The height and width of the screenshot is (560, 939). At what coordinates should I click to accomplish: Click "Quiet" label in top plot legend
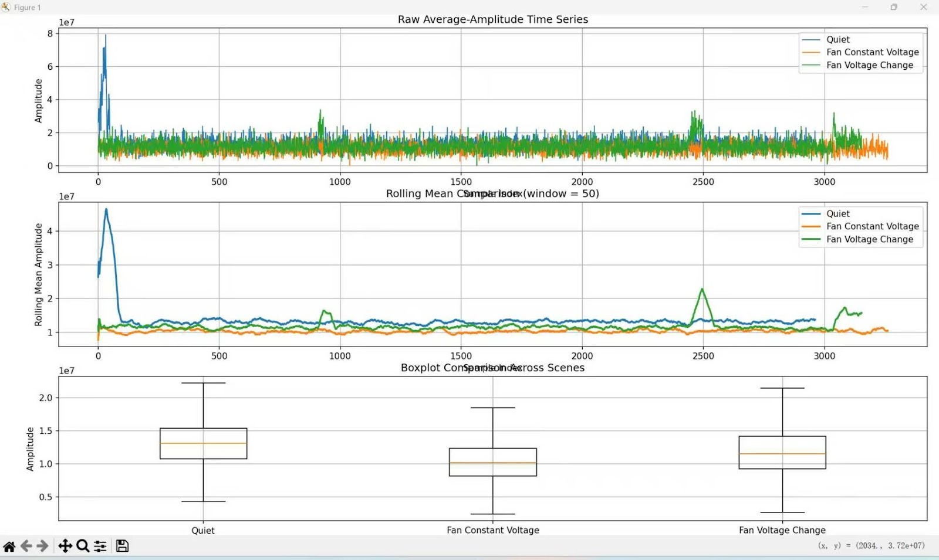(x=837, y=39)
